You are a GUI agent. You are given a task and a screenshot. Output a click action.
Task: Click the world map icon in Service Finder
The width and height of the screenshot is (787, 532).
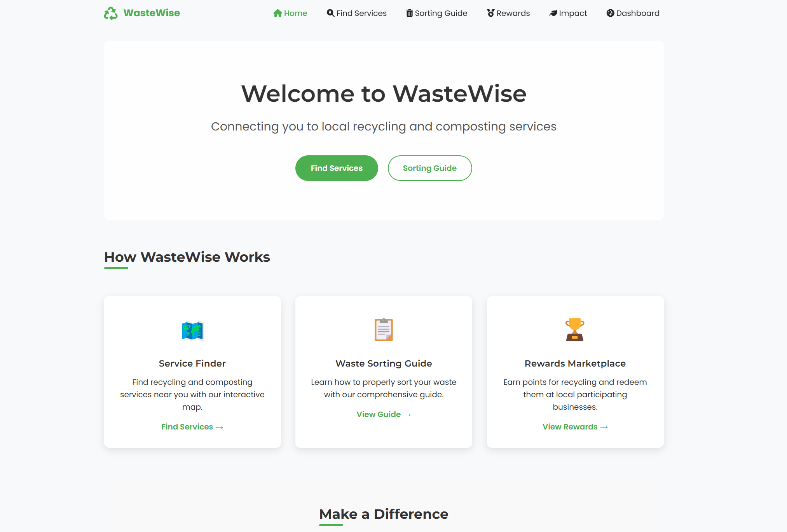192,330
